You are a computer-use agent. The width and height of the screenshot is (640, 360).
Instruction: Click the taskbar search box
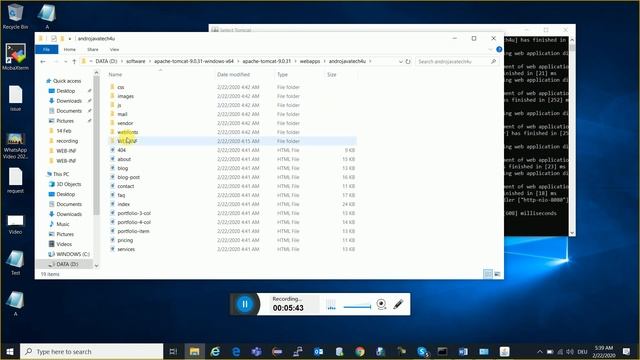91,351
